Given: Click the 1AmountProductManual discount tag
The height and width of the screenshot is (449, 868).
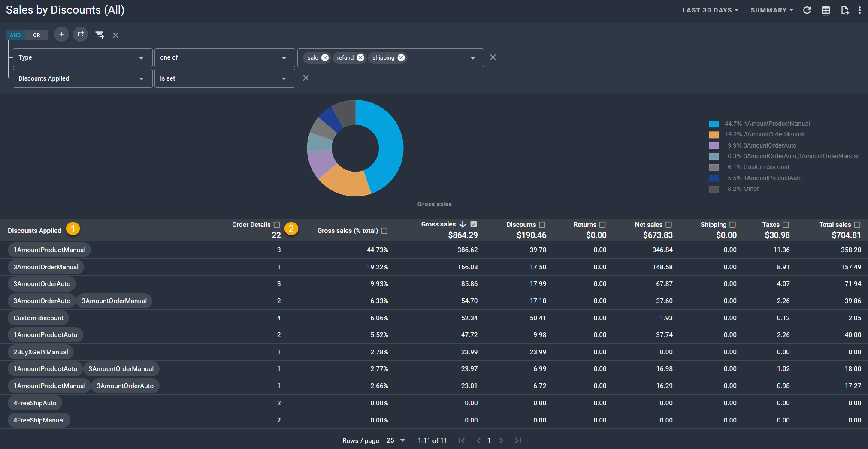Looking at the screenshot, I should (49, 250).
